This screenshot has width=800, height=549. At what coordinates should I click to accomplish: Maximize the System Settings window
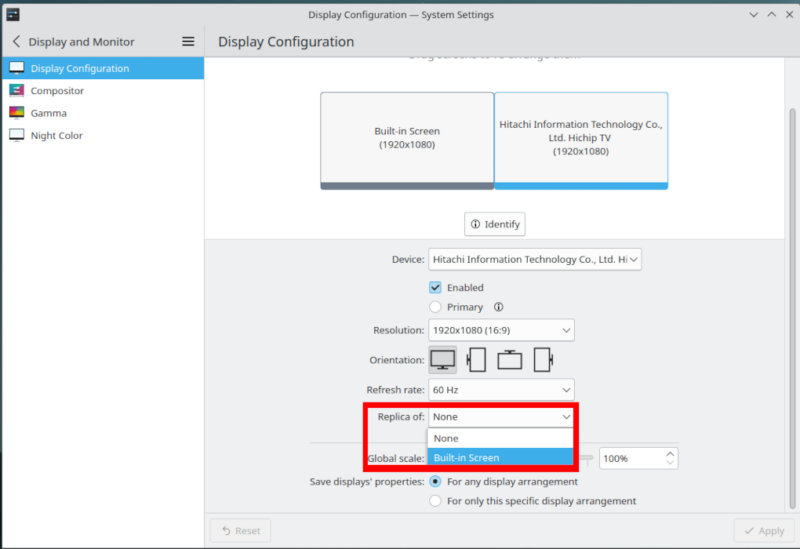pos(772,15)
